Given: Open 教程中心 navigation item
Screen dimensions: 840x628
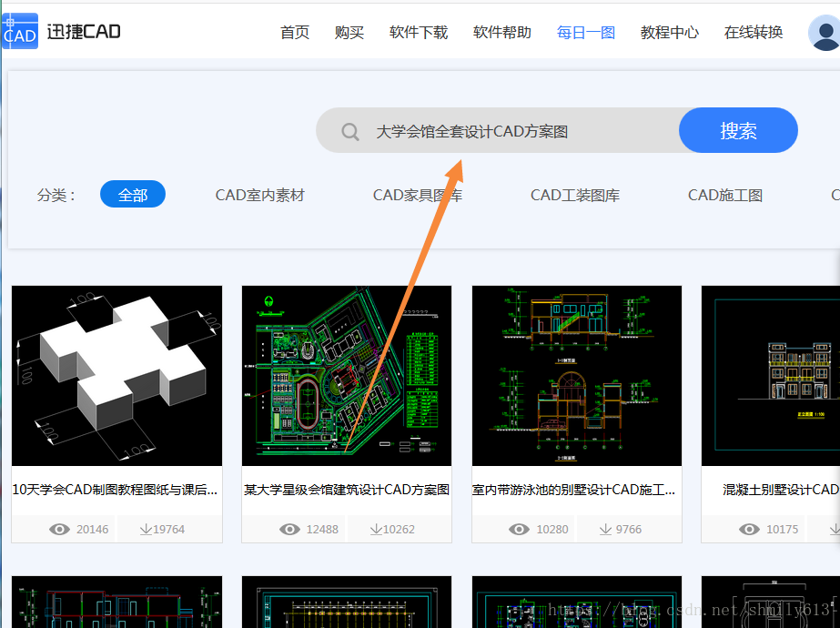Looking at the screenshot, I should click(x=670, y=33).
